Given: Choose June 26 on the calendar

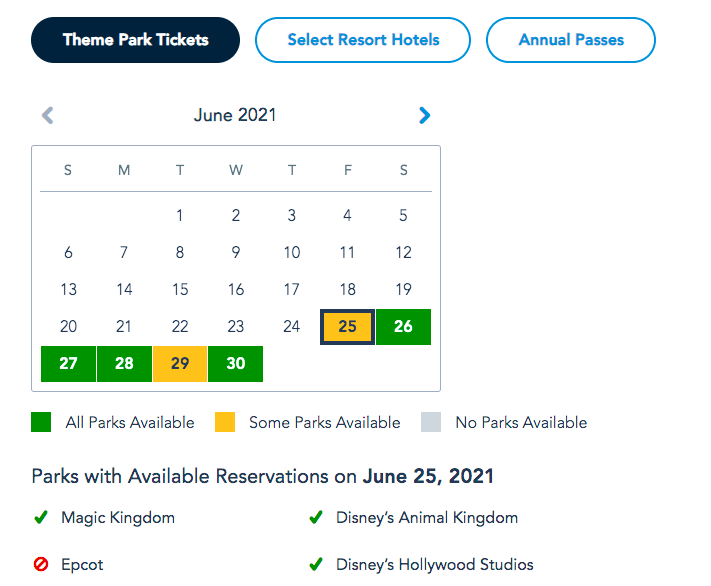Looking at the screenshot, I should [x=403, y=327].
